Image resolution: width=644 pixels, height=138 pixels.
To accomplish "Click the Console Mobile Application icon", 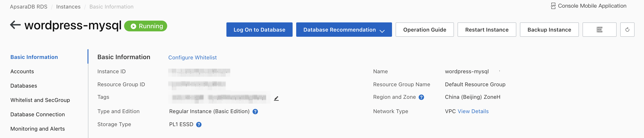I will click(x=553, y=6).
